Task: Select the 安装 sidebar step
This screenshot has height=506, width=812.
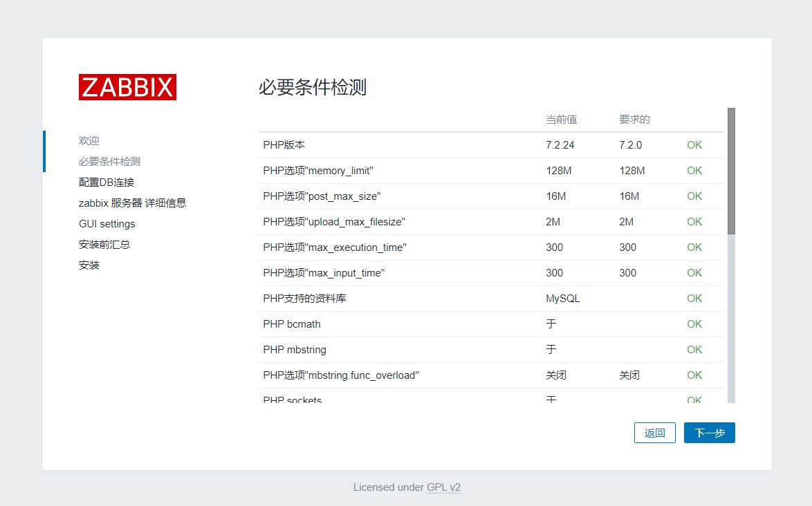Action: (x=89, y=265)
